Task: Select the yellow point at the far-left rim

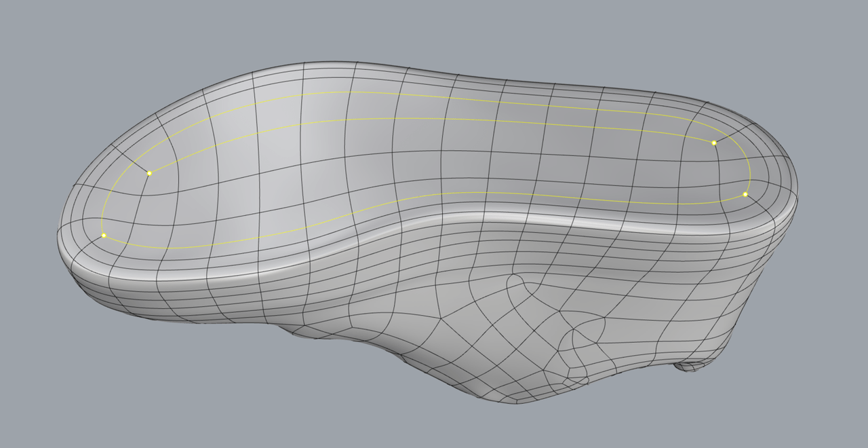Action: (104, 236)
